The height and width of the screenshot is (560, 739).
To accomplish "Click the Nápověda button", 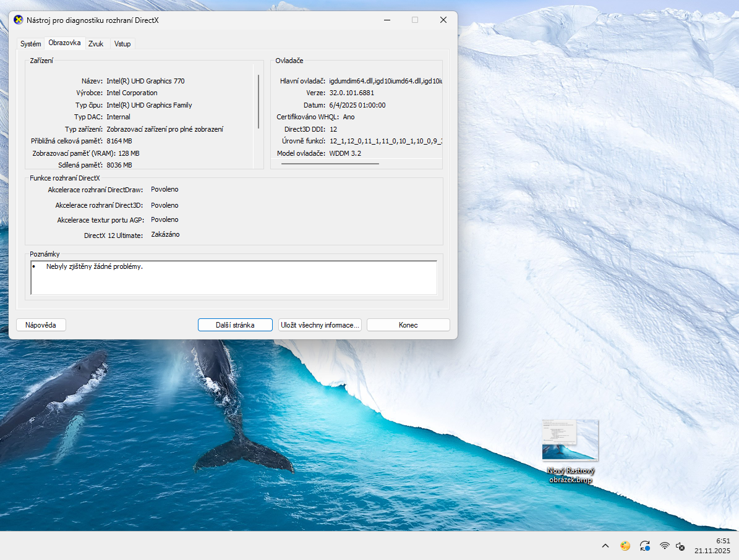I will point(41,325).
